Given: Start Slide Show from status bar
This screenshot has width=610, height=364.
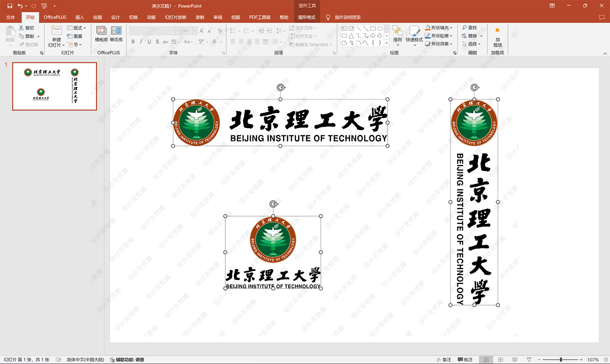Looking at the screenshot, I should pyautogui.click(x=529, y=360).
